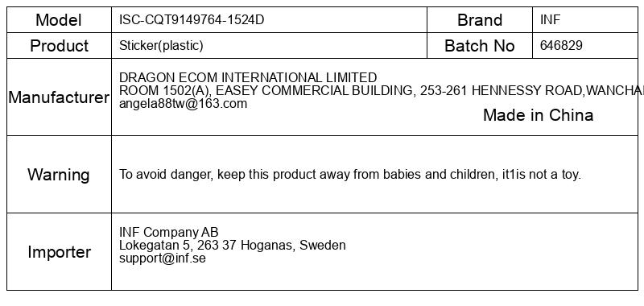Select INF Company AB importer name

pos(169,232)
